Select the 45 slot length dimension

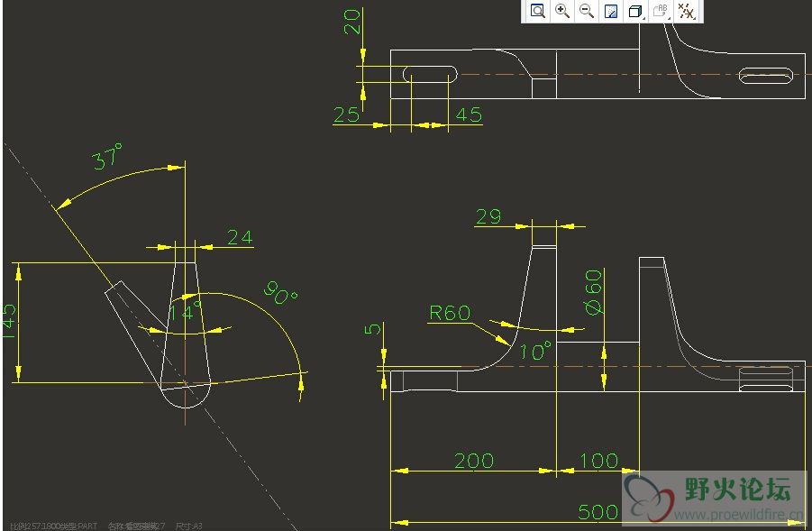point(470,114)
